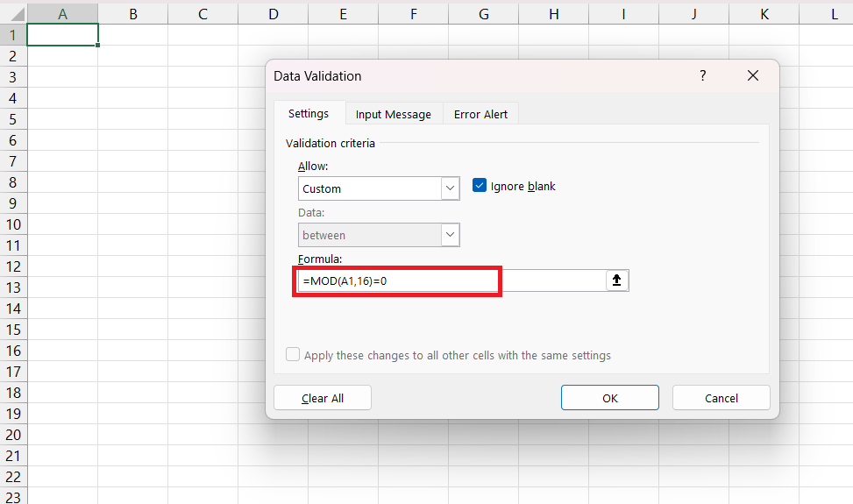
Task: Select row 16 header
Action: pos(13,351)
